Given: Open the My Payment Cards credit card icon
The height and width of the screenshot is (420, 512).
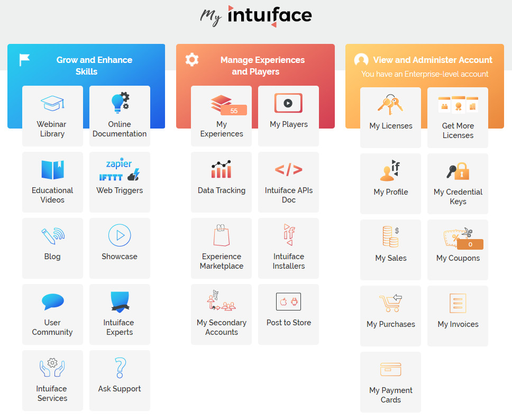Looking at the screenshot, I should 390,369.
